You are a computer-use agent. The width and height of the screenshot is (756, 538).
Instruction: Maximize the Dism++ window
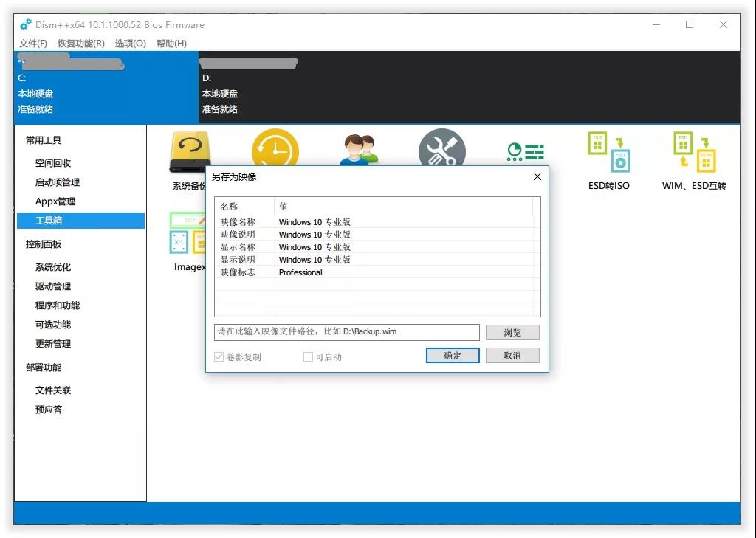click(690, 24)
